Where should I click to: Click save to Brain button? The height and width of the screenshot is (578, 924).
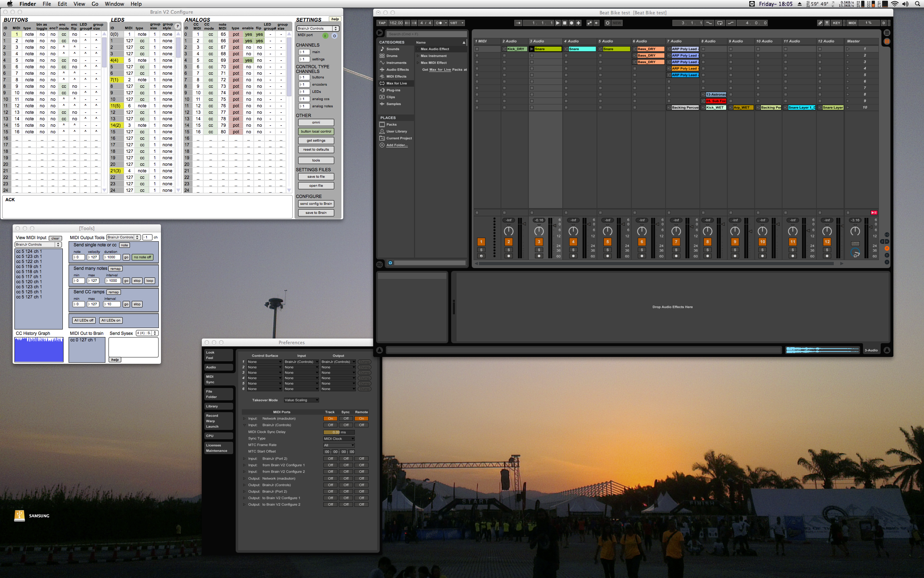(x=316, y=213)
